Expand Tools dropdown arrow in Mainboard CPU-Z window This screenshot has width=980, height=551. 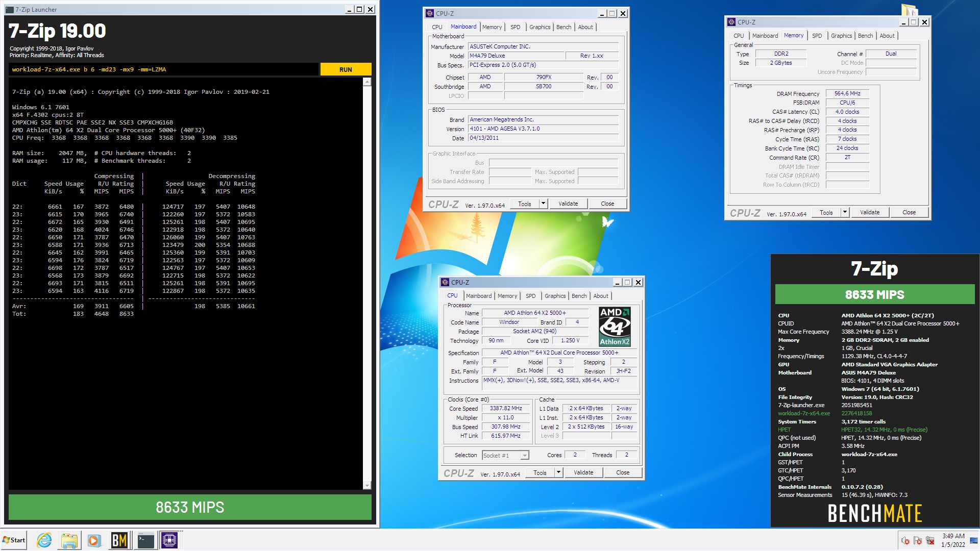pyautogui.click(x=543, y=204)
